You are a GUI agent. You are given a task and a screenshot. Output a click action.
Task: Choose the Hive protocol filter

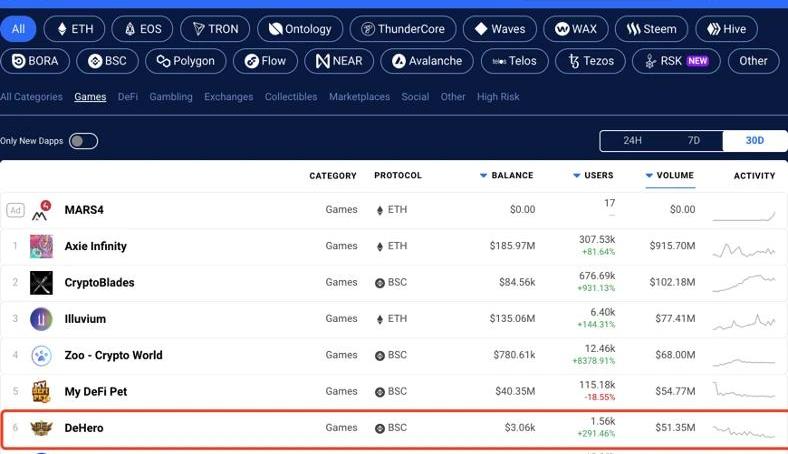[726, 29]
